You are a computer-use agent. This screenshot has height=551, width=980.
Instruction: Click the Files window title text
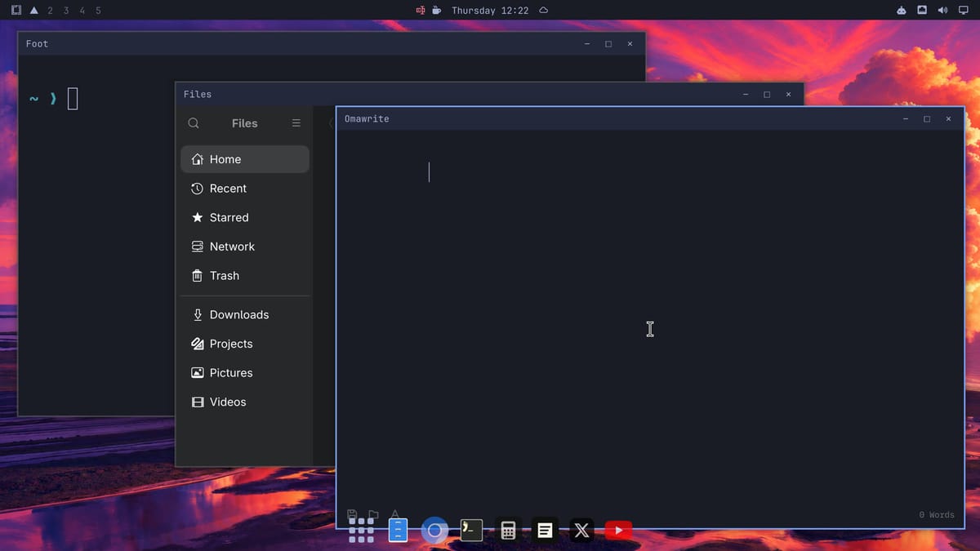(x=197, y=95)
